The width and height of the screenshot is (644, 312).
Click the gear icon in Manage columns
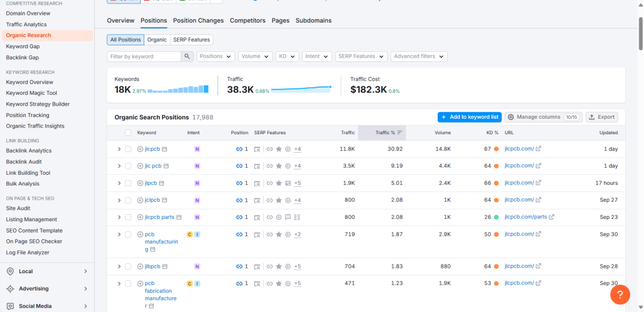click(511, 117)
